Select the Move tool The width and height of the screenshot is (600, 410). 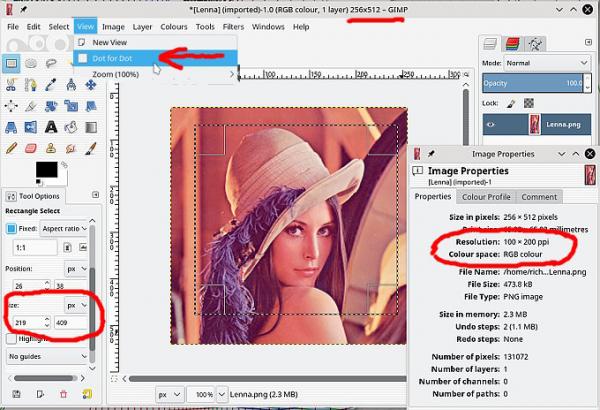(x=91, y=85)
